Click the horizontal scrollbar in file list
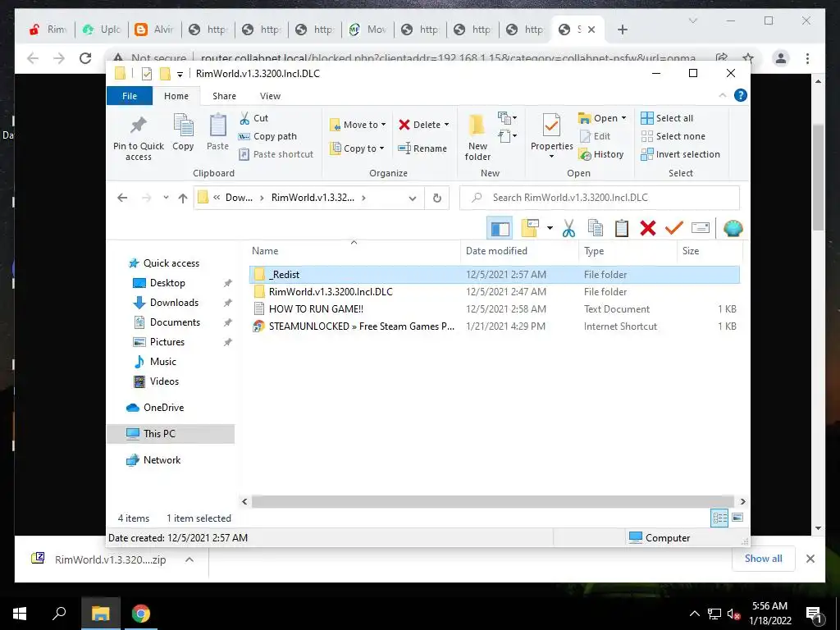Viewport: 840px width, 630px height. coord(493,501)
